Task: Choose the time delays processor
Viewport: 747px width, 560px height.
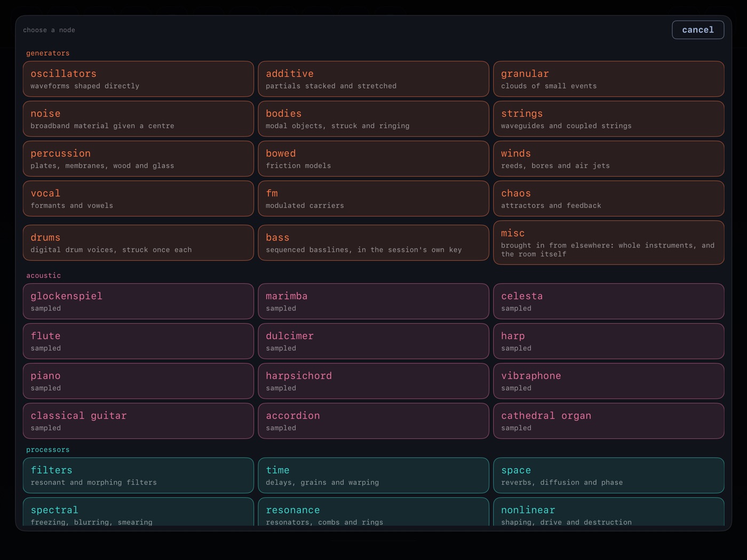Action: tap(373, 475)
